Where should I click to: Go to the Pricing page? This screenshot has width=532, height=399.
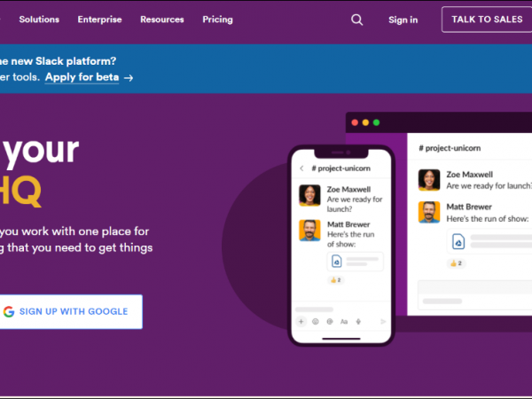point(217,20)
